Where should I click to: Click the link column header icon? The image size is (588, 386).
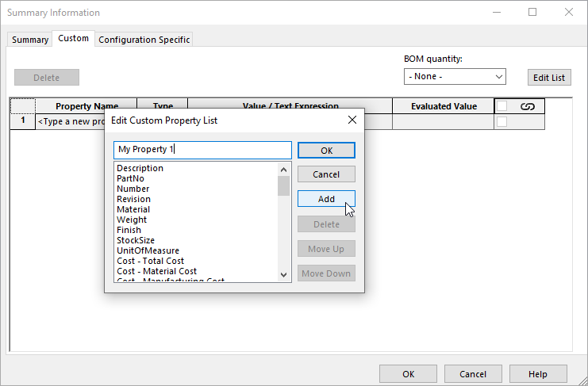527,107
